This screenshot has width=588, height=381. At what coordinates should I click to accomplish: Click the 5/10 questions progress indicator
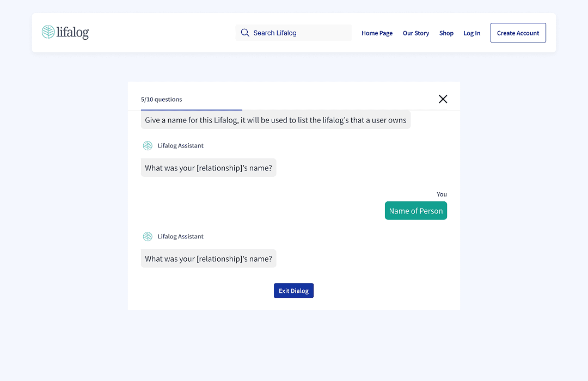(x=161, y=99)
